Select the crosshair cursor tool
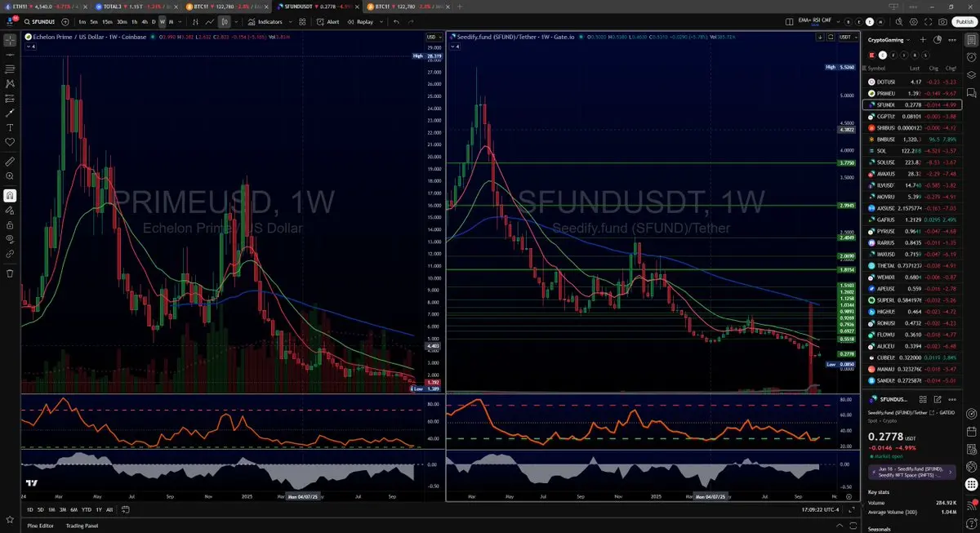 10,40
